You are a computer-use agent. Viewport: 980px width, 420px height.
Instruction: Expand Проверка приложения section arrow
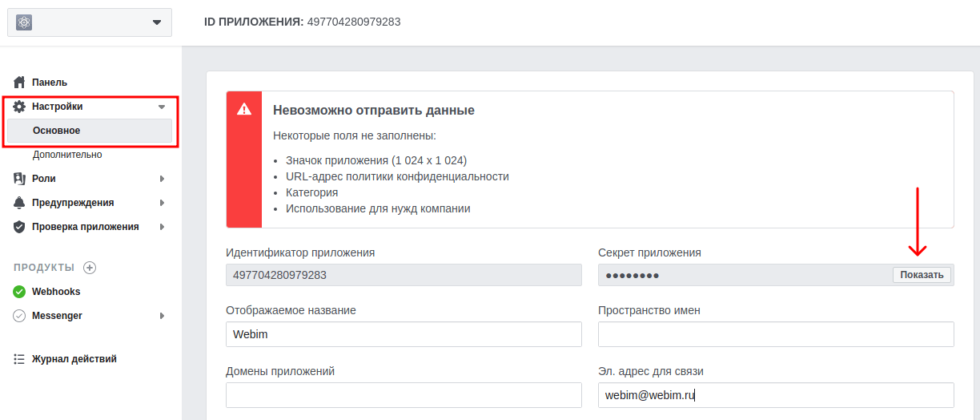point(162,227)
